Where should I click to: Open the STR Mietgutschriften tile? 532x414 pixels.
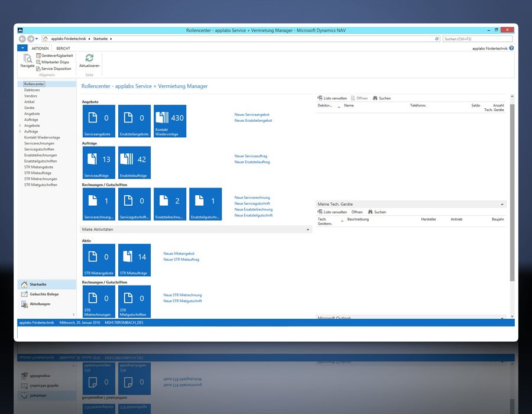134,302
